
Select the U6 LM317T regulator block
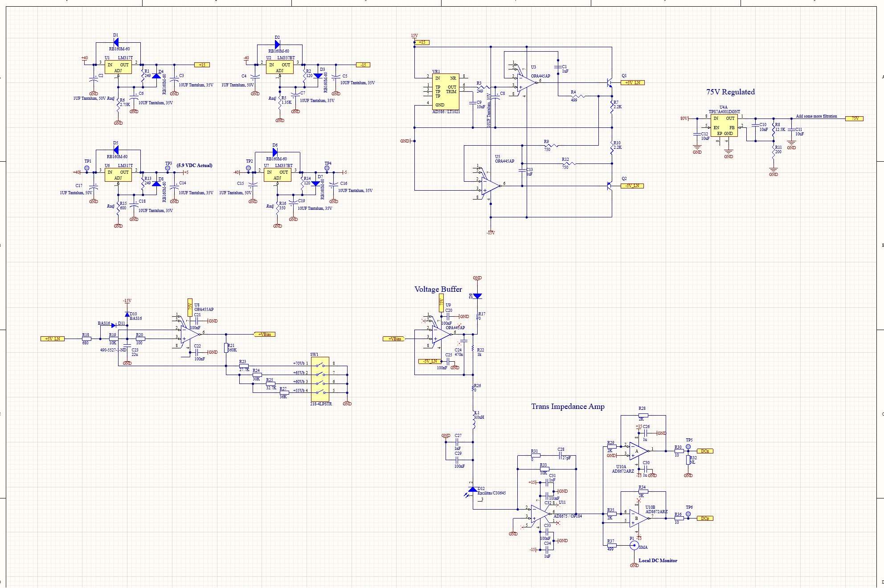pos(118,175)
